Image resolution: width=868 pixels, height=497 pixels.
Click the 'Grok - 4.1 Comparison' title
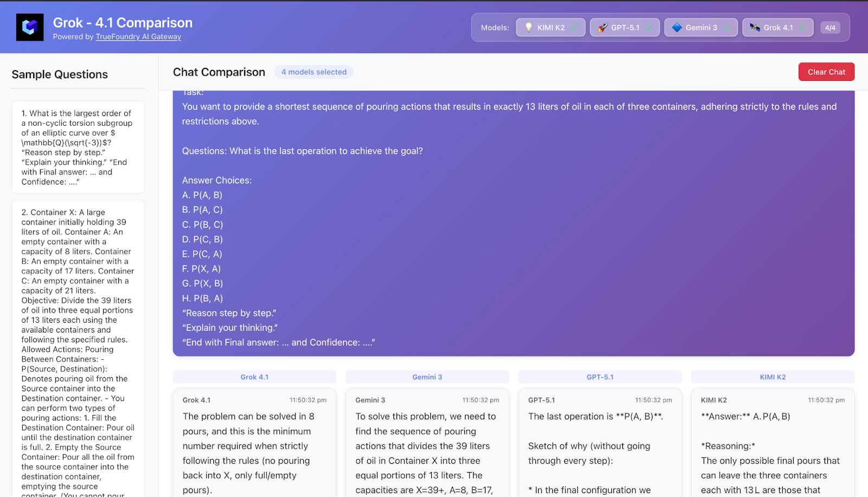tap(123, 23)
